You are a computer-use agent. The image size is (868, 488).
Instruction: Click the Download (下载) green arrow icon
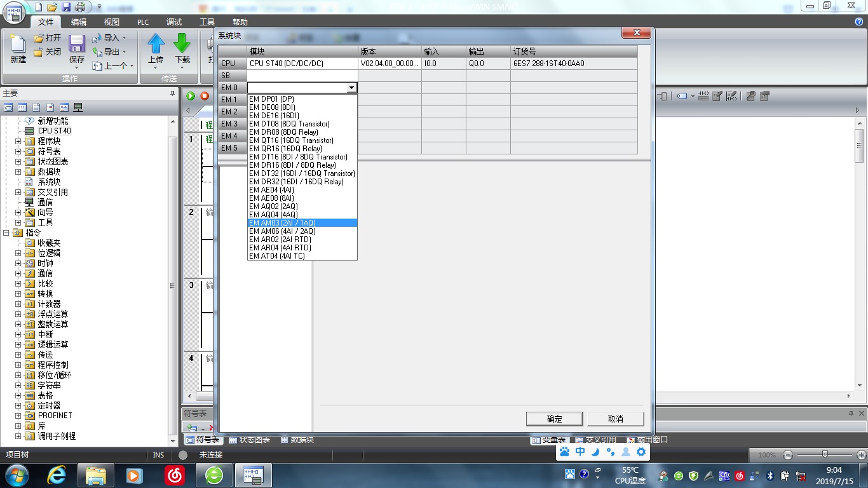pyautogui.click(x=182, y=44)
